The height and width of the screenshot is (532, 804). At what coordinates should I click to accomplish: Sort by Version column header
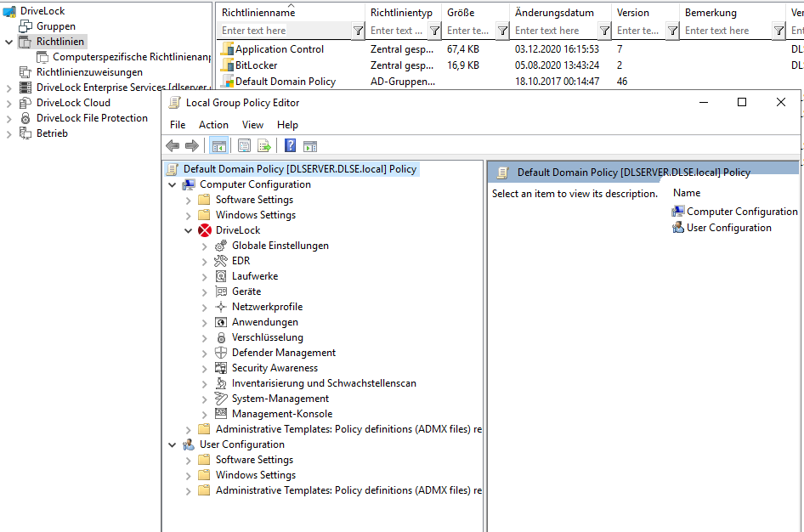(x=645, y=13)
